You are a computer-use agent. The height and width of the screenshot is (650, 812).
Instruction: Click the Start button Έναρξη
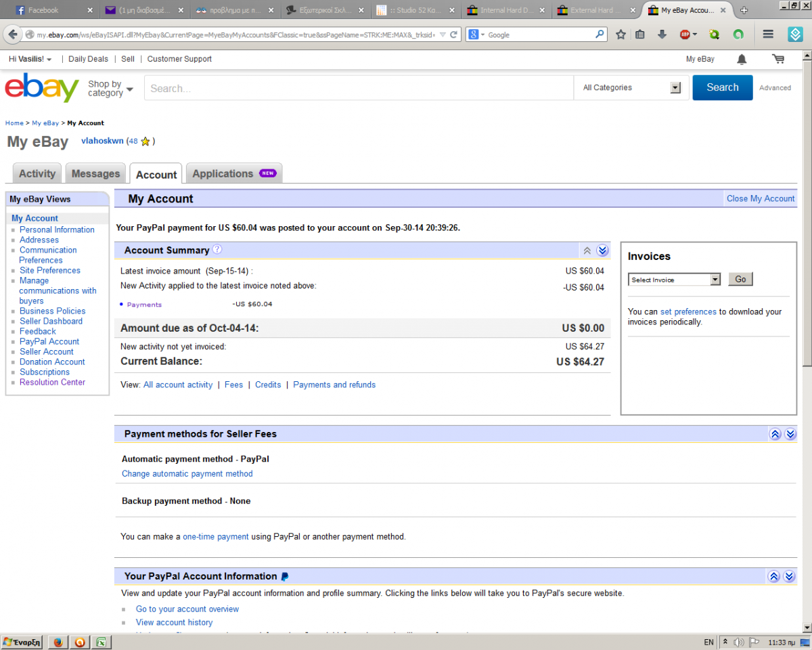coord(22,642)
